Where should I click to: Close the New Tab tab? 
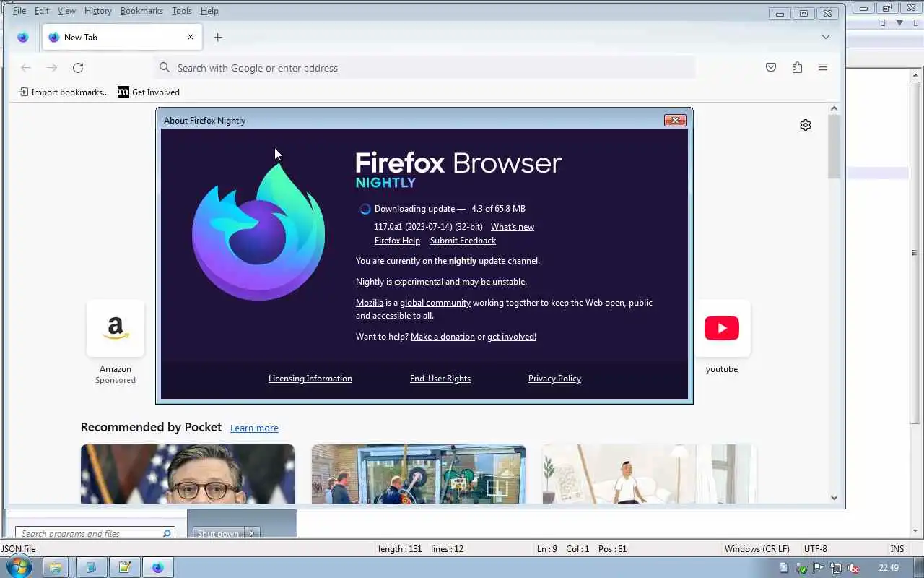pyautogui.click(x=191, y=37)
